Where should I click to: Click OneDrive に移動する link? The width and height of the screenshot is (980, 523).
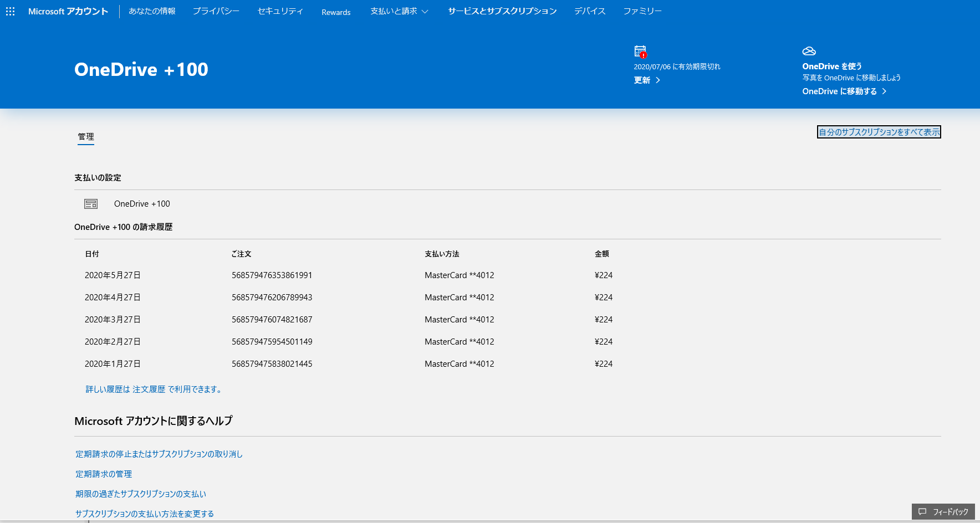pos(840,91)
